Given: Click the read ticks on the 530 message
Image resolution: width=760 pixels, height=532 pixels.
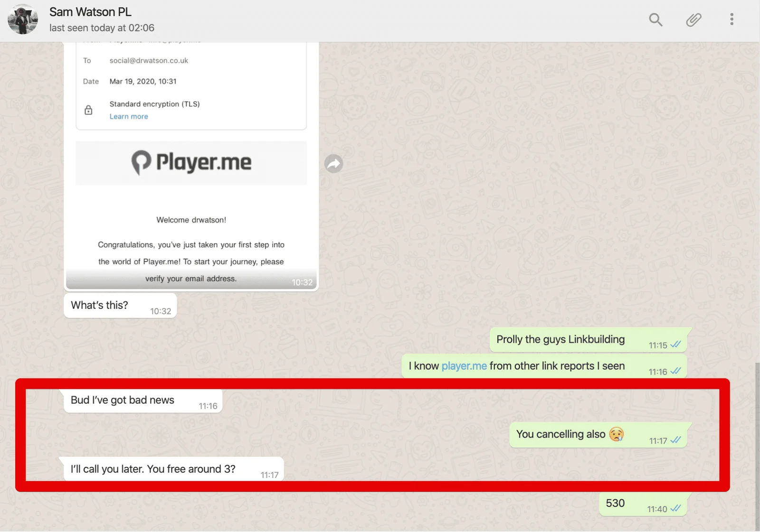Looking at the screenshot, I should pos(675,508).
